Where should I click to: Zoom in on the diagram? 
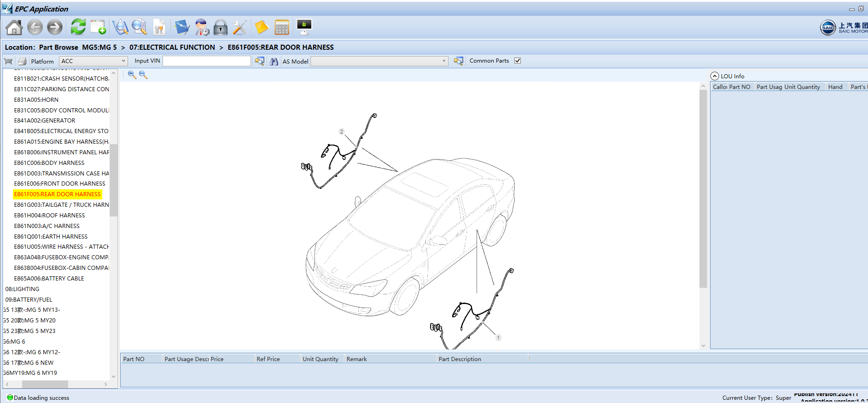click(x=132, y=75)
